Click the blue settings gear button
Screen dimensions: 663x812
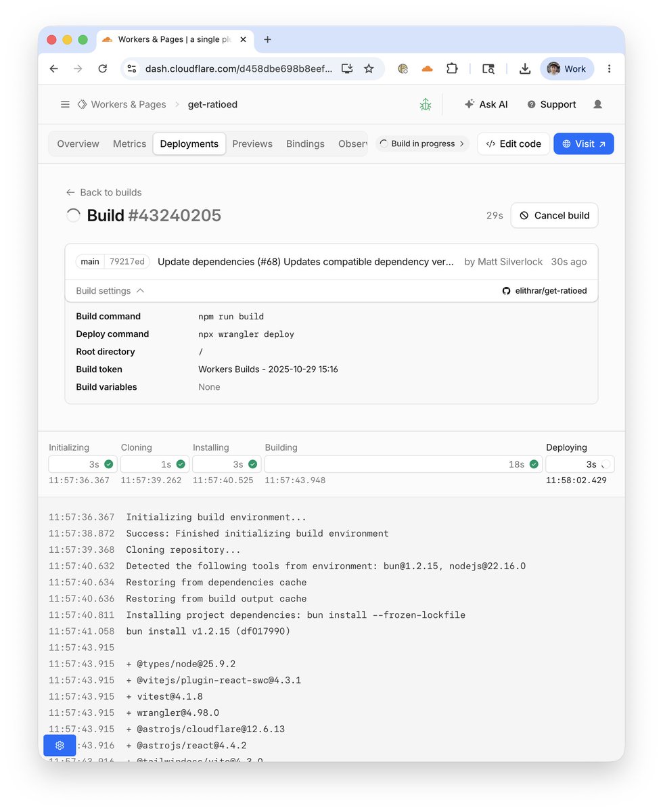tap(60, 745)
